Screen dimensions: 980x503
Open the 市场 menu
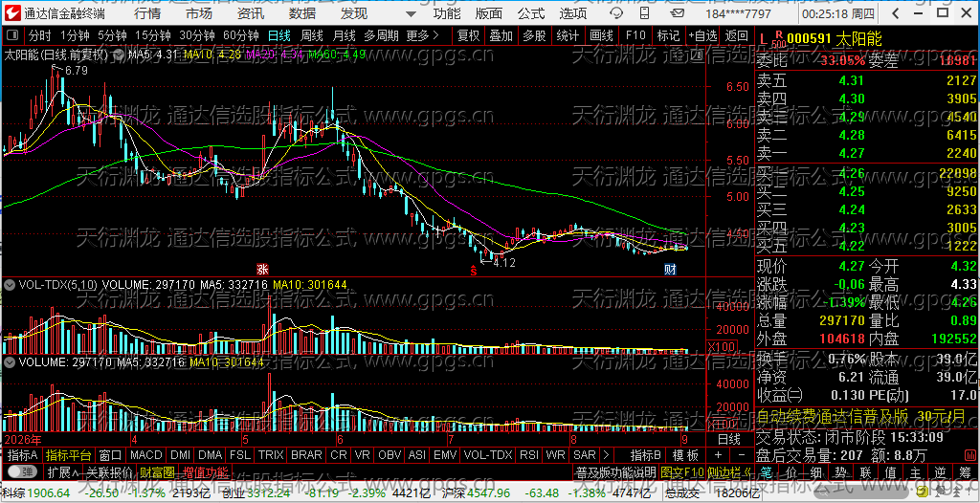click(x=199, y=13)
